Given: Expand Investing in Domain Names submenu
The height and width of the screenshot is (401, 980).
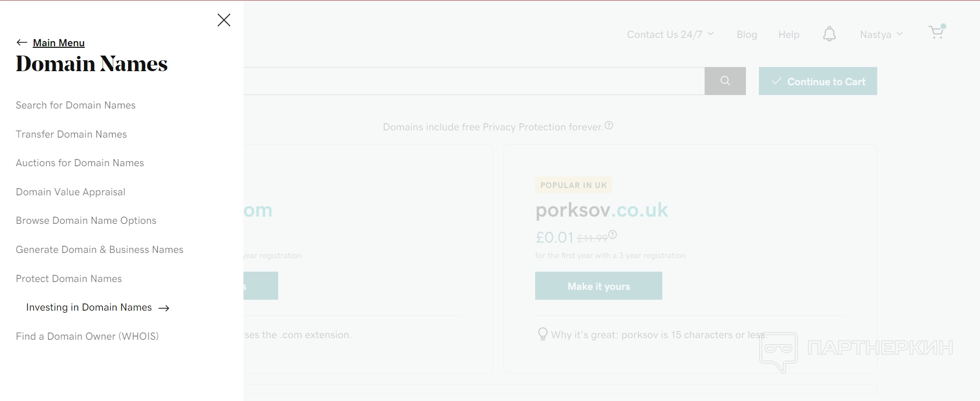Looking at the screenshot, I should coord(89,308).
